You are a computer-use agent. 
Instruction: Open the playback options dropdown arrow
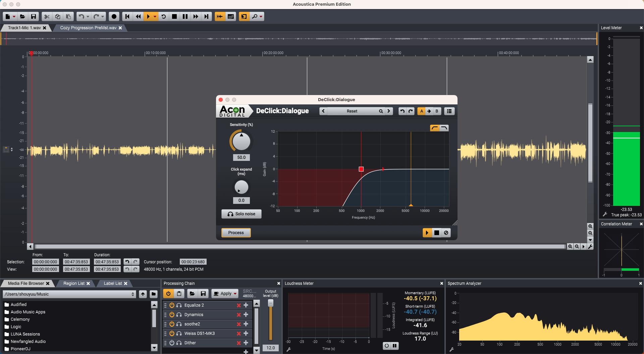coord(155,16)
